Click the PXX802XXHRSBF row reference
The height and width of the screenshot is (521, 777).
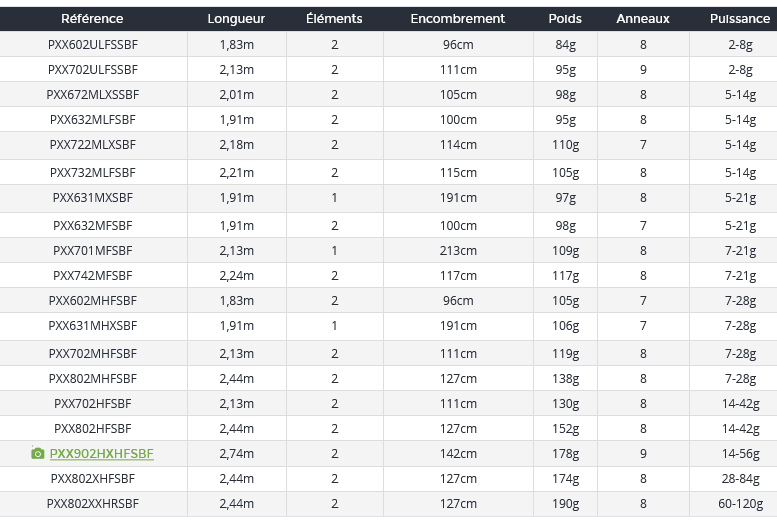93,504
